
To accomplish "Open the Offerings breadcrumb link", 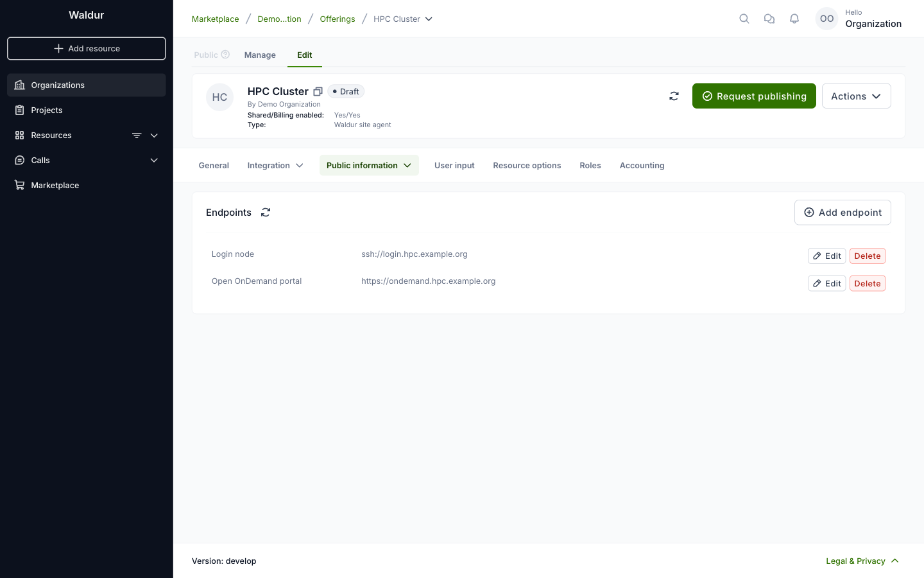I will coord(338,19).
